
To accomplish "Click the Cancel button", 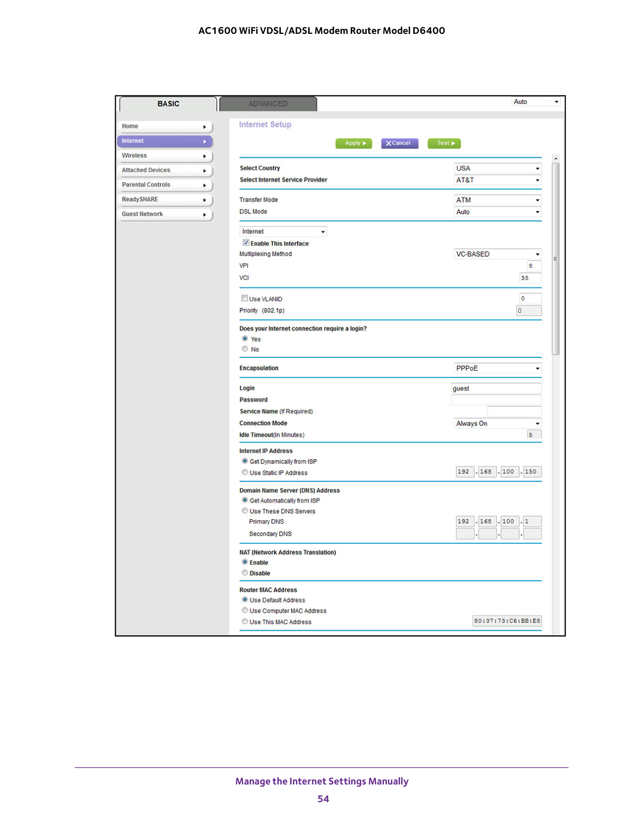I will click(399, 144).
